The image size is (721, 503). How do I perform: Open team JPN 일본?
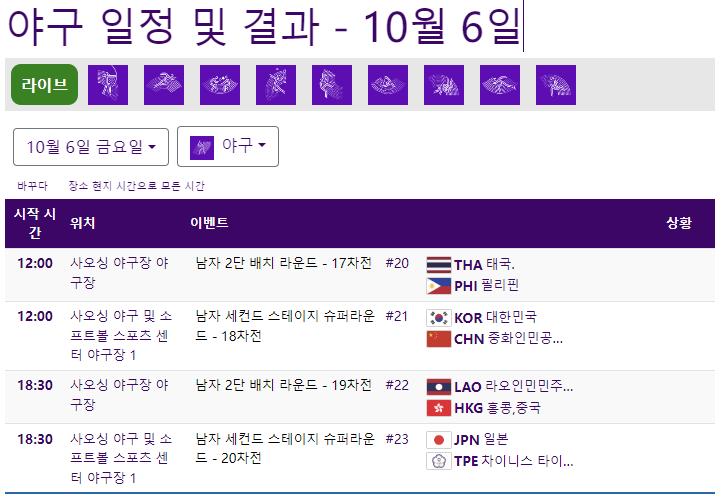pos(481,440)
